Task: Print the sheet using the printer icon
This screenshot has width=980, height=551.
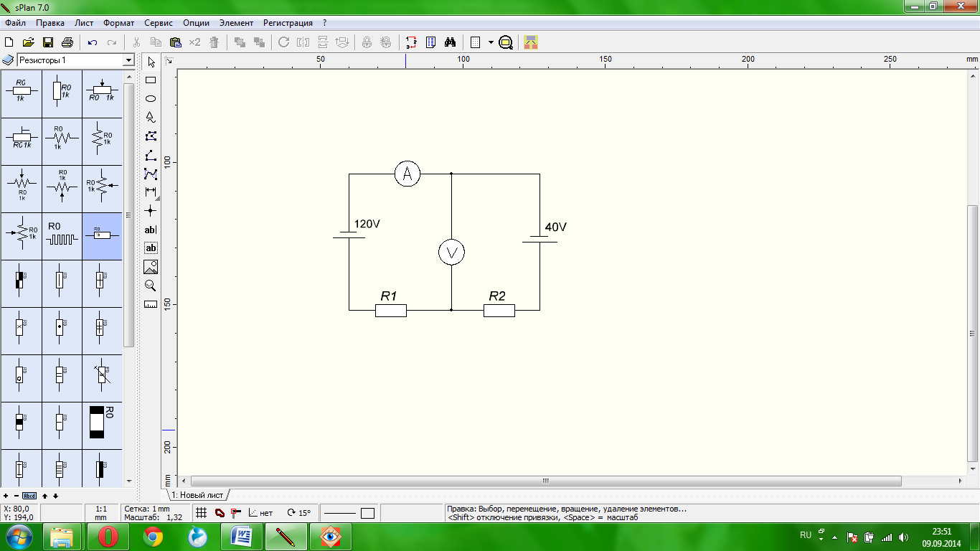Action: tap(67, 42)
